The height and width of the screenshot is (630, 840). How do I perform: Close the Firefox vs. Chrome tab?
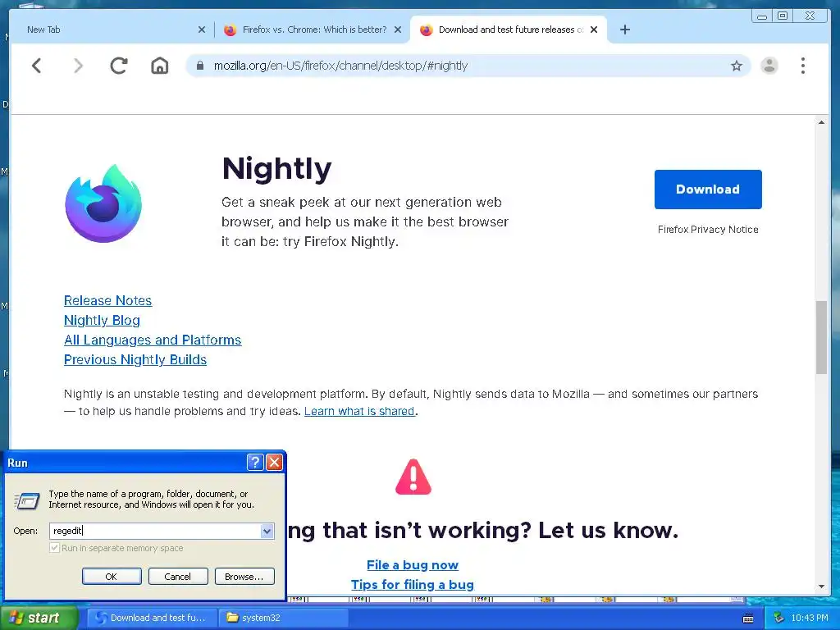pyautogui.click(x=398, y=30)
